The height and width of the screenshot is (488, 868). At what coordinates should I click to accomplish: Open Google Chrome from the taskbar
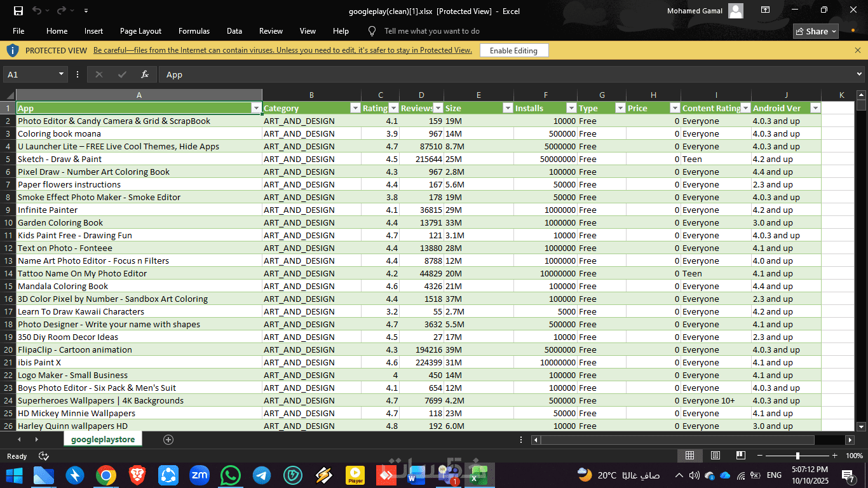click(x=106, y=475)
